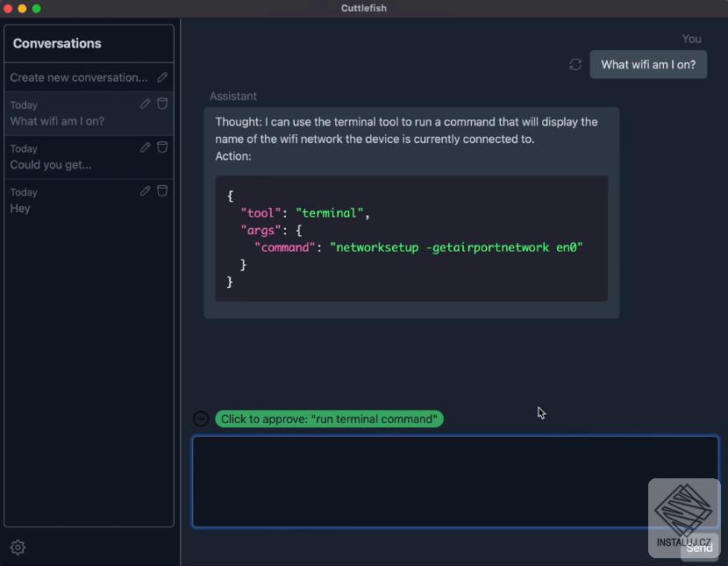Regenerate the "What wifi am I on?" message

[575, 65]
